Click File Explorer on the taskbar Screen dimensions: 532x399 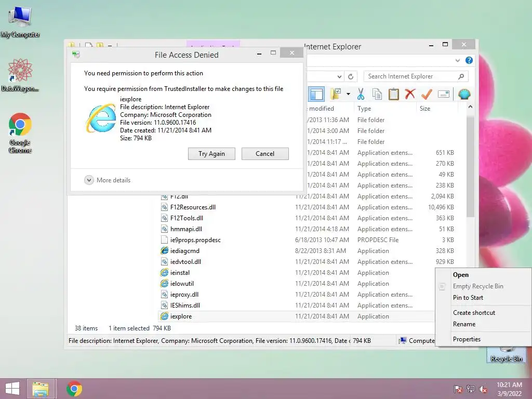pos(41,389)
